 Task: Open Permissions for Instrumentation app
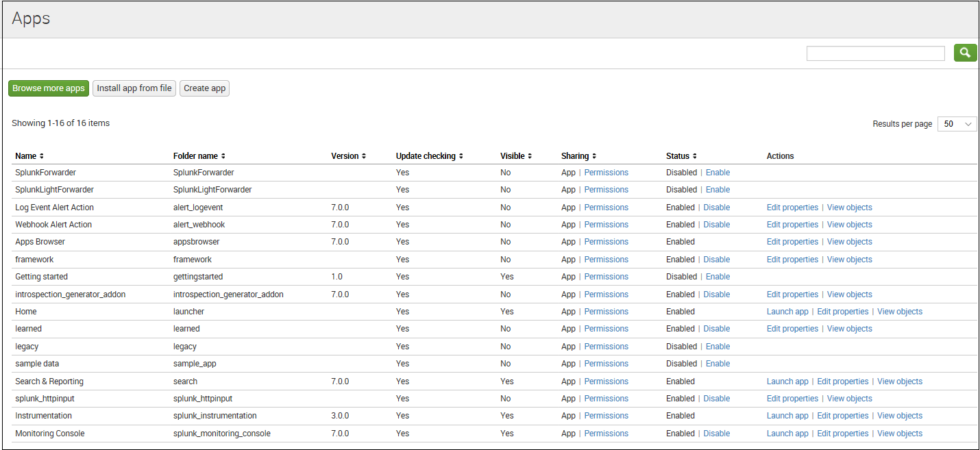tap(606, 416)
